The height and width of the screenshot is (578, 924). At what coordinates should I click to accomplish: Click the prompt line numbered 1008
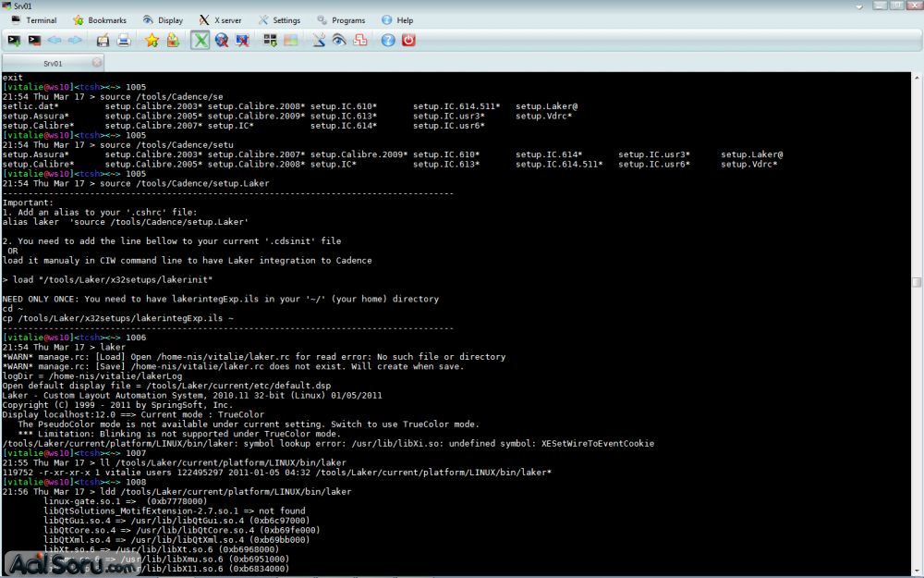(x=74, y=482)
